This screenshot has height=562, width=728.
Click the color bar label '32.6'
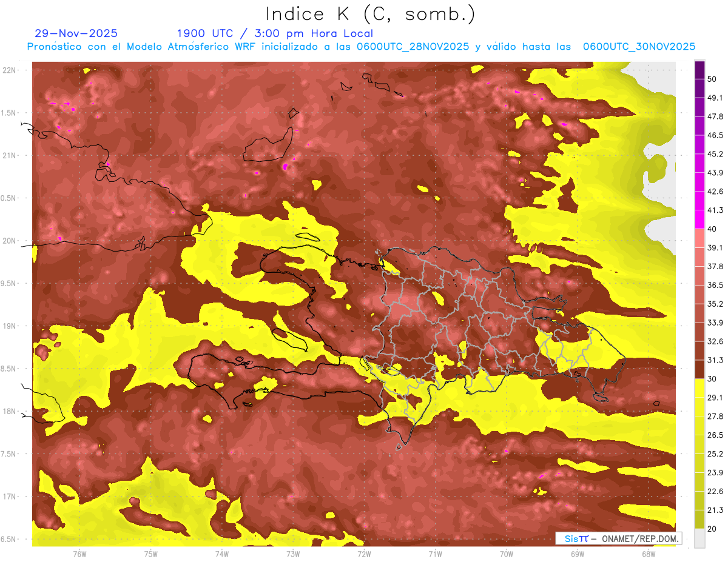click(x=715, y=341)
